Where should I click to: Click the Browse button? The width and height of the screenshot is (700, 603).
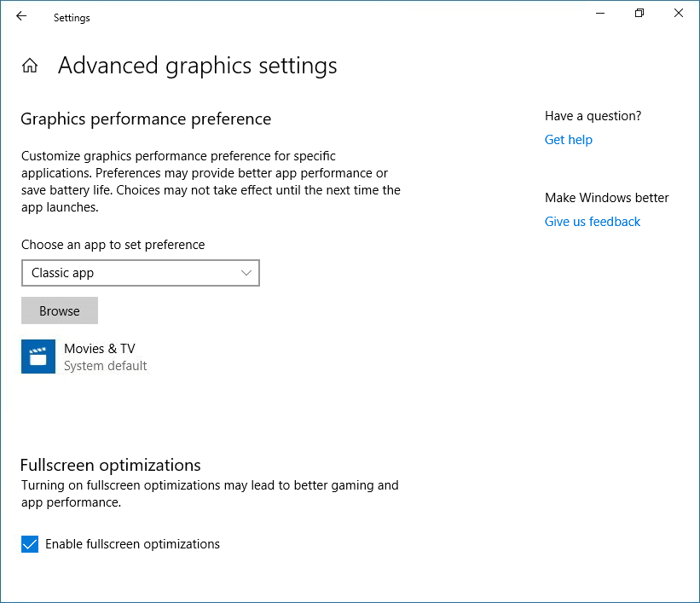coord(60,310)
